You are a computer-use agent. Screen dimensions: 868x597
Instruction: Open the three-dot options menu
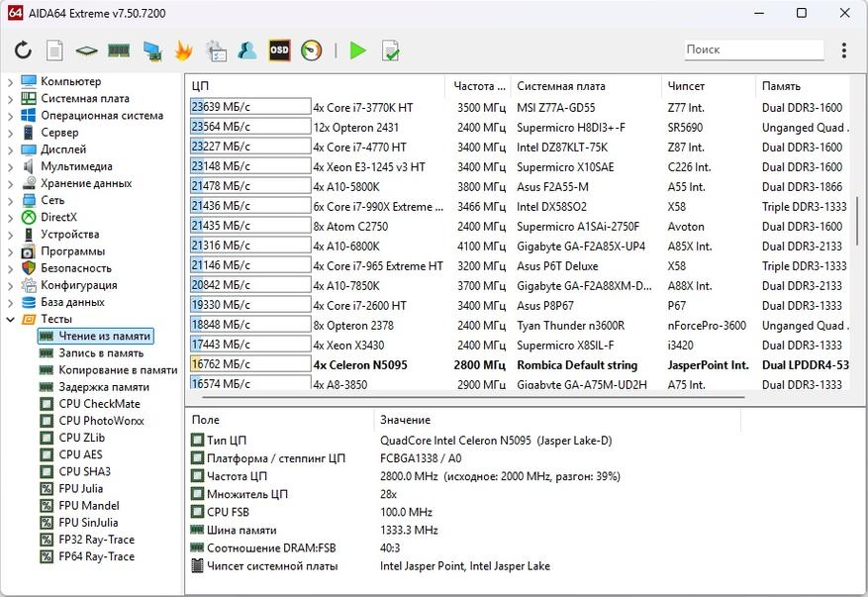[x=843, y=50]
